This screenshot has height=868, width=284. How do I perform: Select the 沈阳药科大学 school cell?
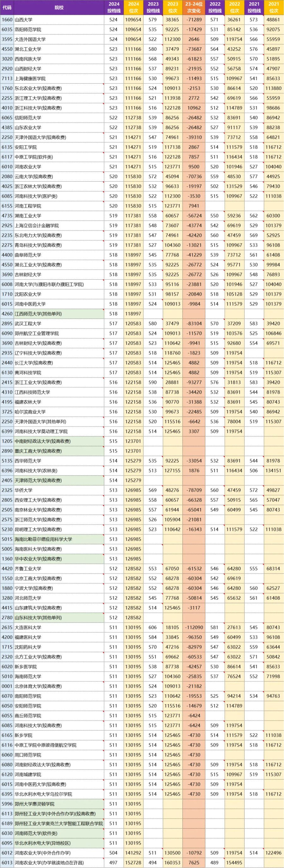tap(59, 647)
